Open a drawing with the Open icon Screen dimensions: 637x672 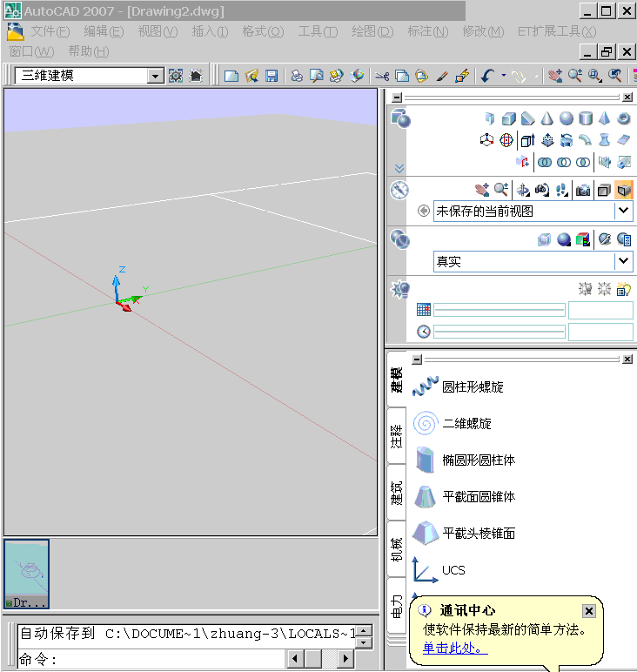(x=251, y=77)
